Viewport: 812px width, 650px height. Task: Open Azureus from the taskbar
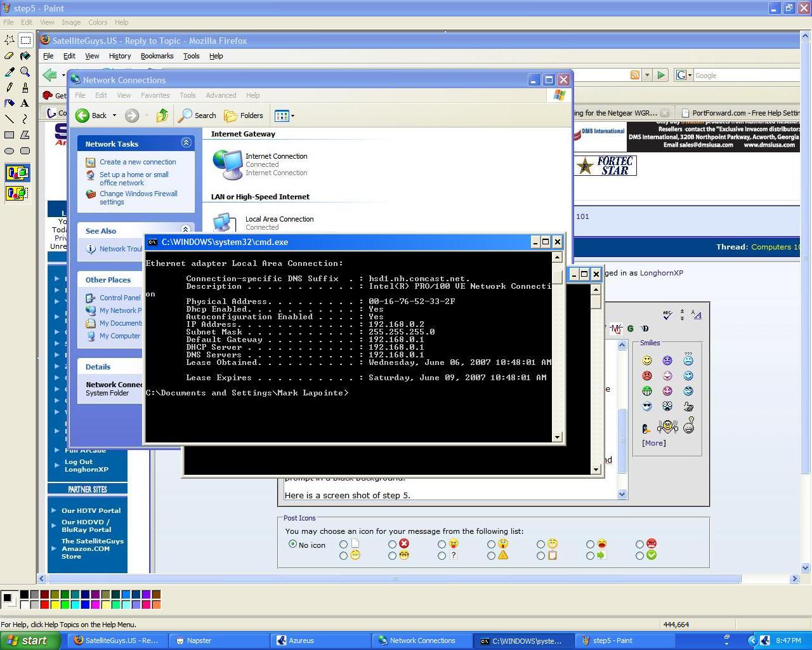[x=320, y=640]
